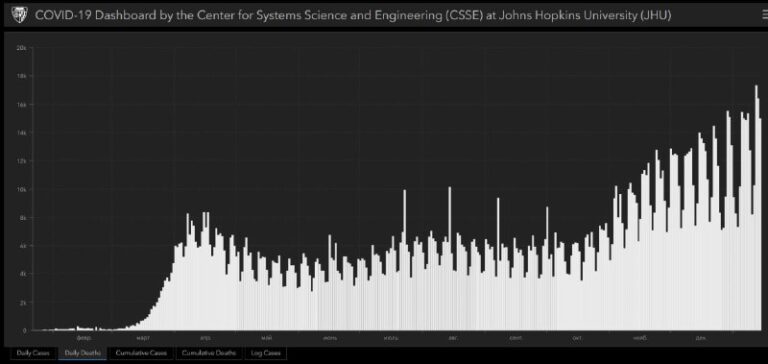Switch to the Log Cases tab
The height and width of the screenshot is (364, 768).
265,353
